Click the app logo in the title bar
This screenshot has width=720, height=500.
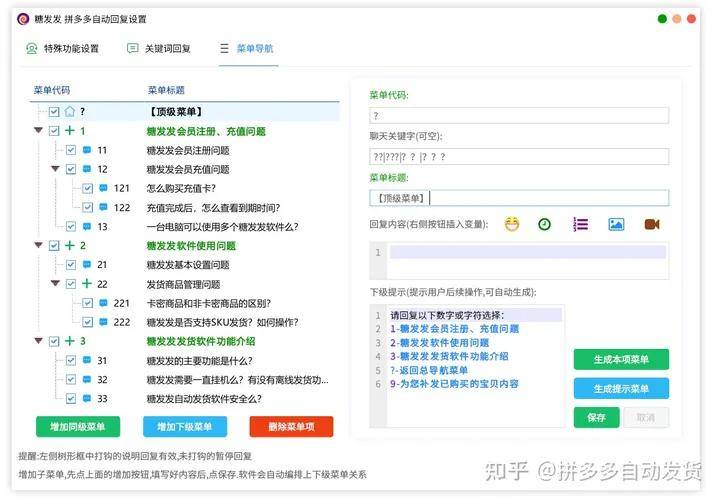23,19
